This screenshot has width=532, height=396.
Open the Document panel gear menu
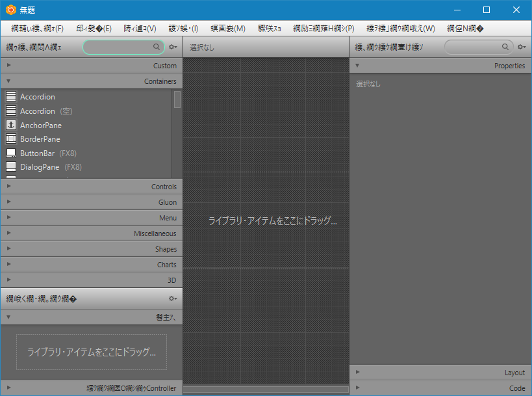coord(172,298)
